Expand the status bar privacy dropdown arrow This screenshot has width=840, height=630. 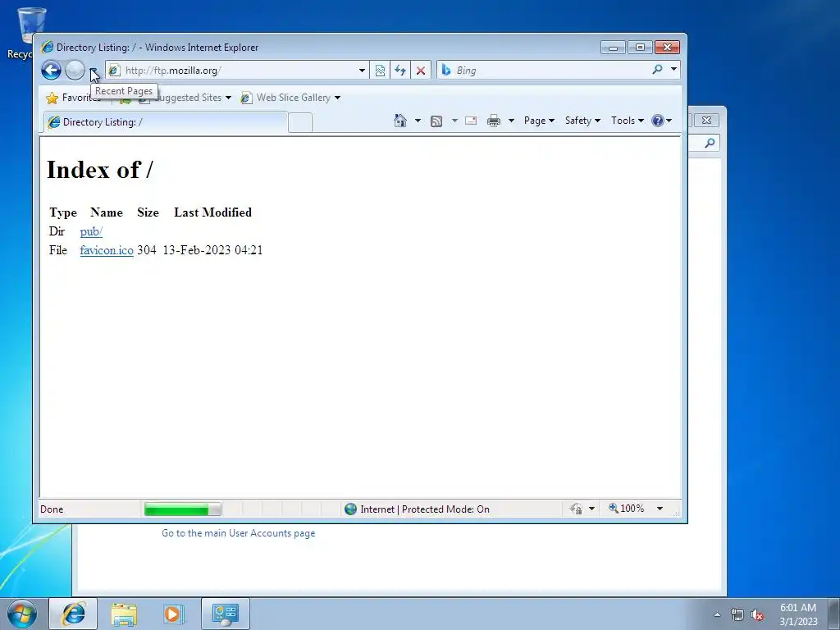(x=591, y=509)
